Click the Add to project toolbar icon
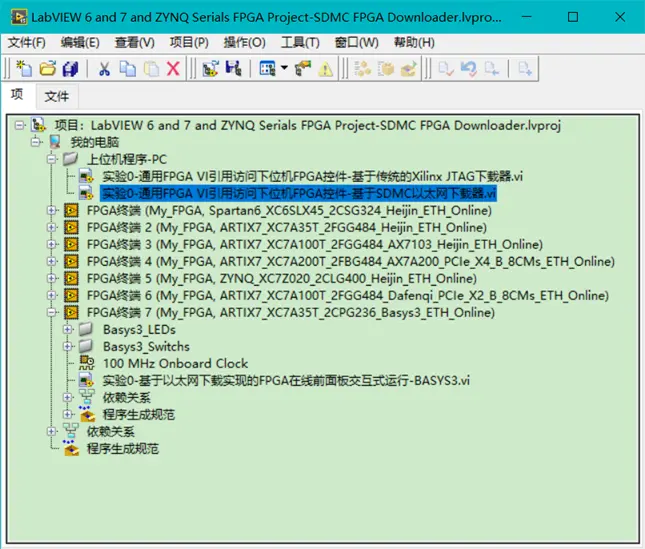 (210, 68)
